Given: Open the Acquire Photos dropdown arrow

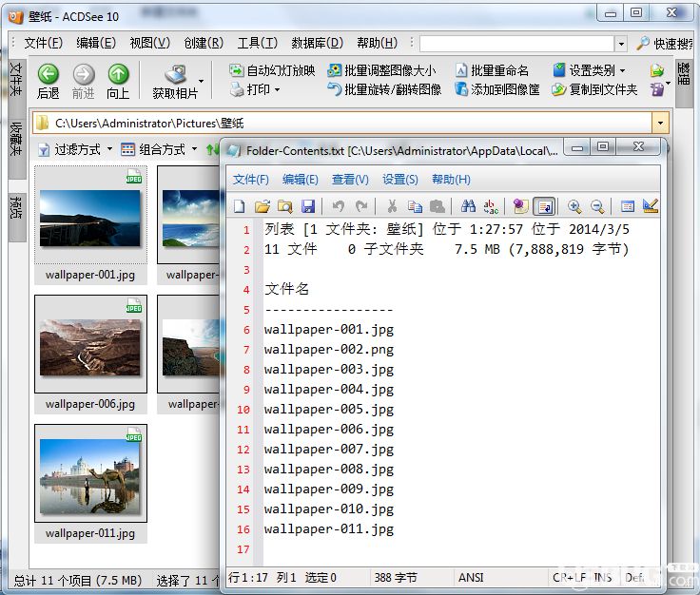Looking at the screenshot, I should pyautogui.click(x=201, y=81).
